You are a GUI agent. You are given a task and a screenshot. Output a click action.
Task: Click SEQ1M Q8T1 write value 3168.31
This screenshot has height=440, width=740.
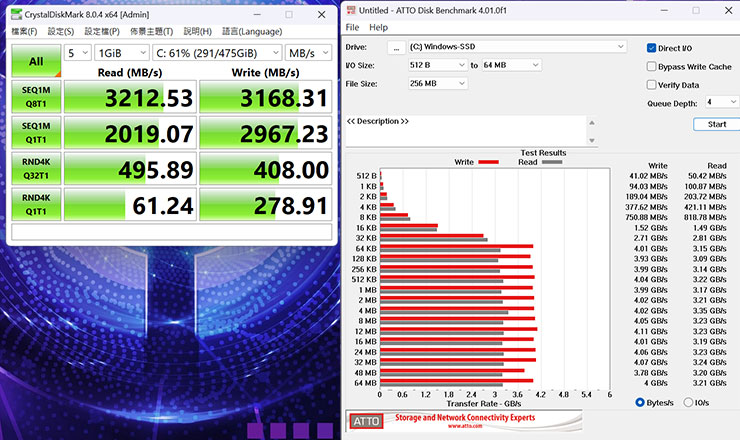[x=266, y=97]
